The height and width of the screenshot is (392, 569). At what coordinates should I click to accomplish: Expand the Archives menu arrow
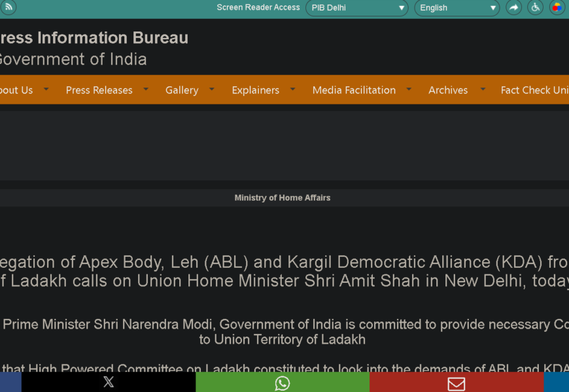point(483,89)
